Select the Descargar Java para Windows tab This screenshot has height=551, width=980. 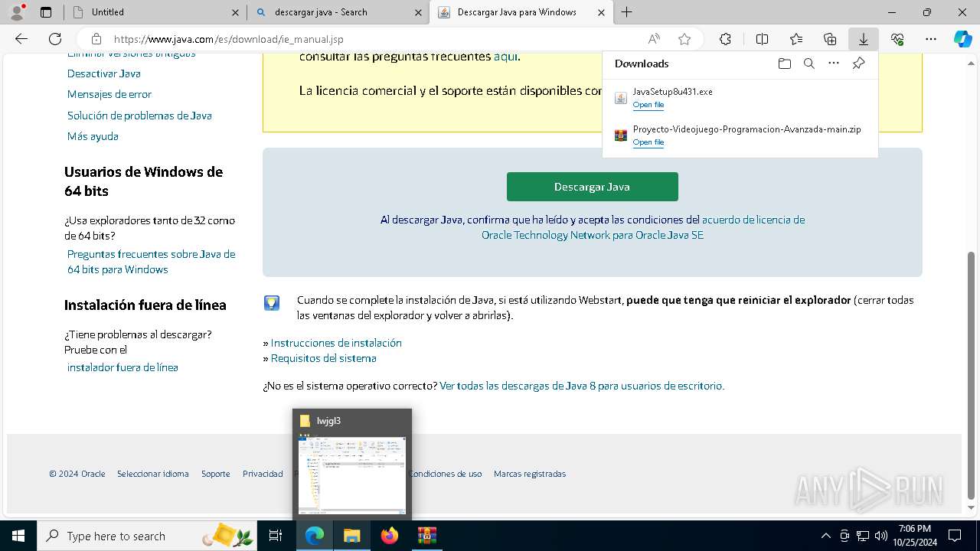coord(521,12)
